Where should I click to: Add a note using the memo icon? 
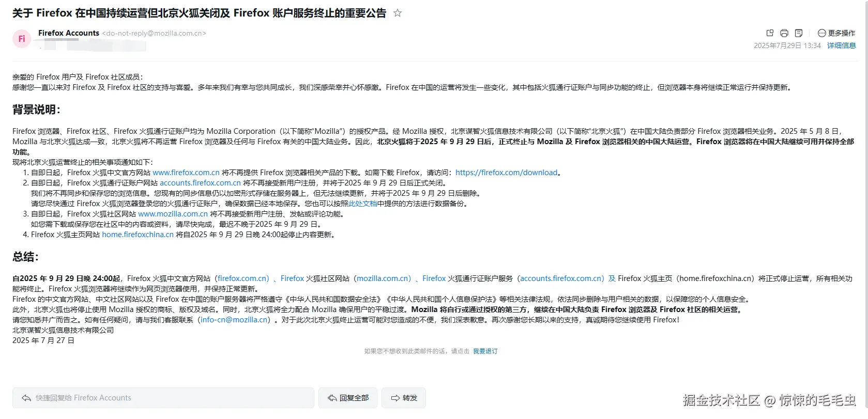point(799,33)
